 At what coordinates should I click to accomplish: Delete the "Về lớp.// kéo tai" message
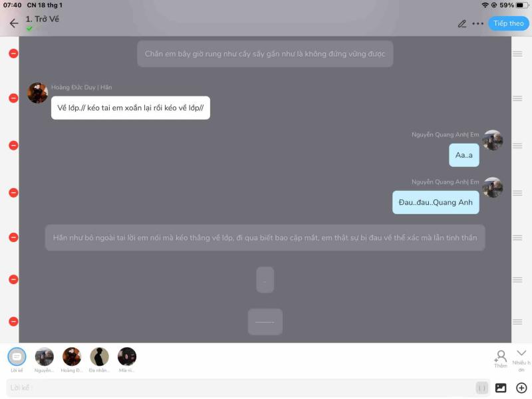tap(13, 98)
